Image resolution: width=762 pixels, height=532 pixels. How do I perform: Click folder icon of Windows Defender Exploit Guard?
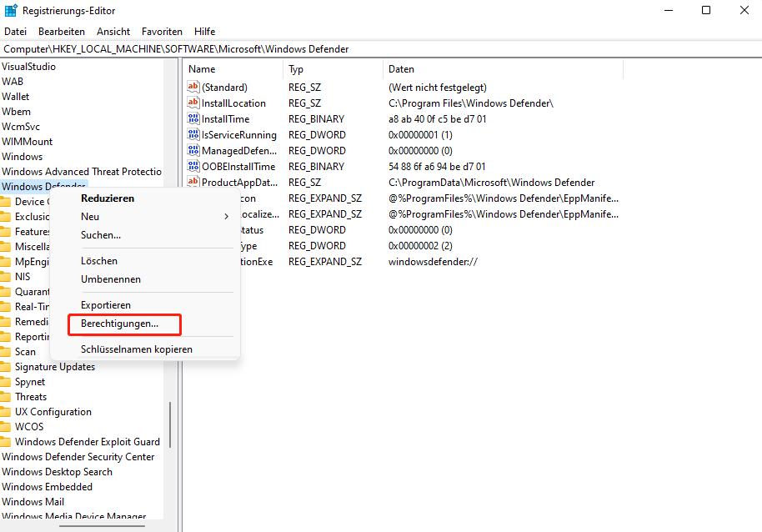tap(5, 442)
